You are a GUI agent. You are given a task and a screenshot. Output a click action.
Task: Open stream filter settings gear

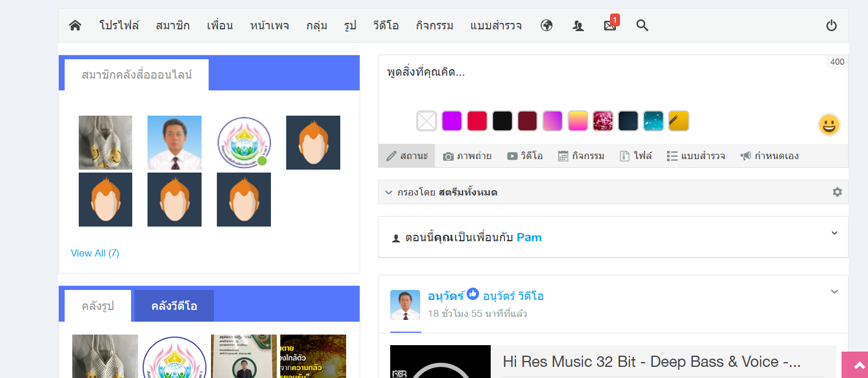coord(837,192)
